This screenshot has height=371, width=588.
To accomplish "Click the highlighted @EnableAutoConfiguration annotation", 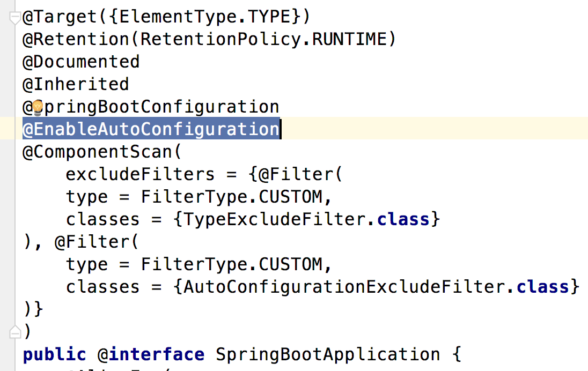I will (151, 130).
